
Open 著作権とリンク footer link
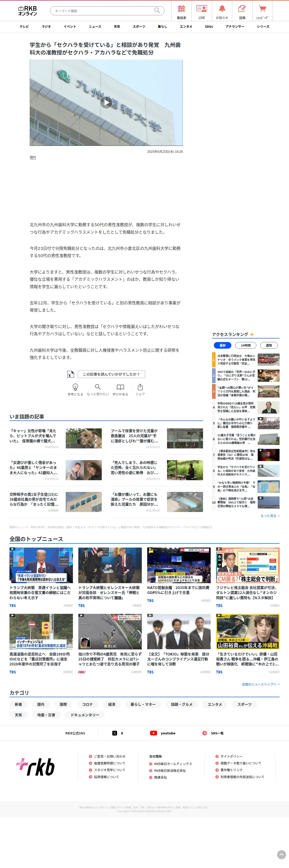click(229, 770)
